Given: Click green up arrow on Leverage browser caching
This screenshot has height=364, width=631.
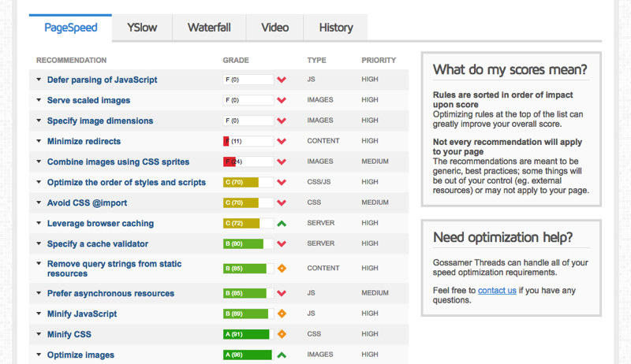Looking at the screenshot, I should tap(282, 224).
